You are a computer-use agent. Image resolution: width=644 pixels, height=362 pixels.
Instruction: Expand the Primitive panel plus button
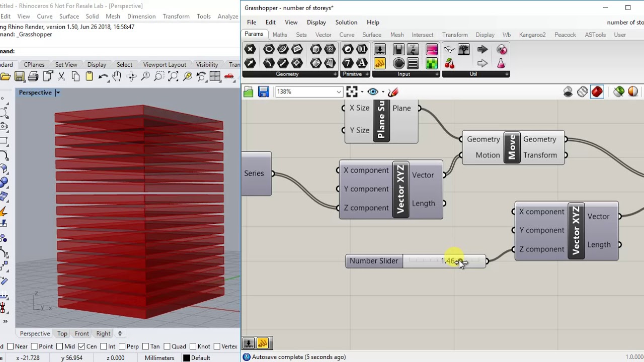click(367, 74)
